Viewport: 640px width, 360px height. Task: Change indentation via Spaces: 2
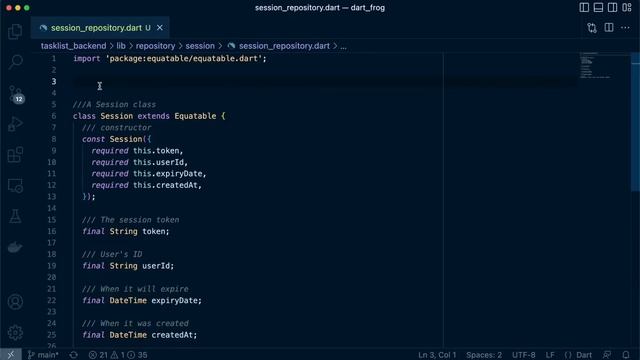[x=484, y=355]
